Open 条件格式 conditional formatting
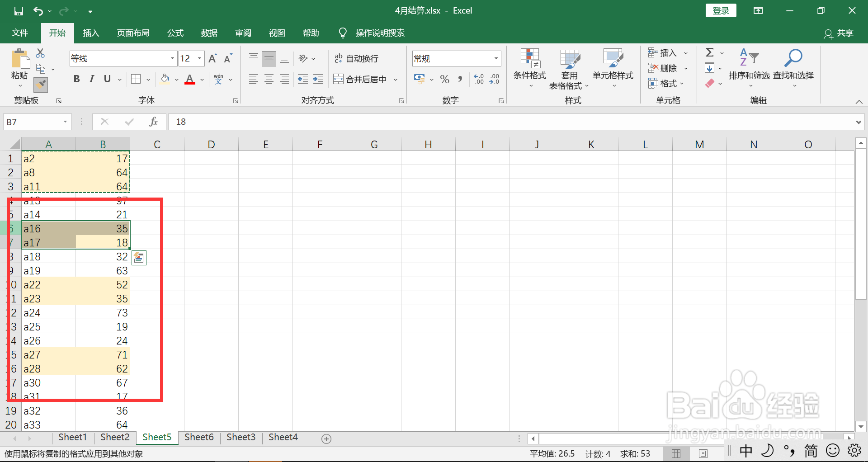868x462 pixels. pos(530,68)
